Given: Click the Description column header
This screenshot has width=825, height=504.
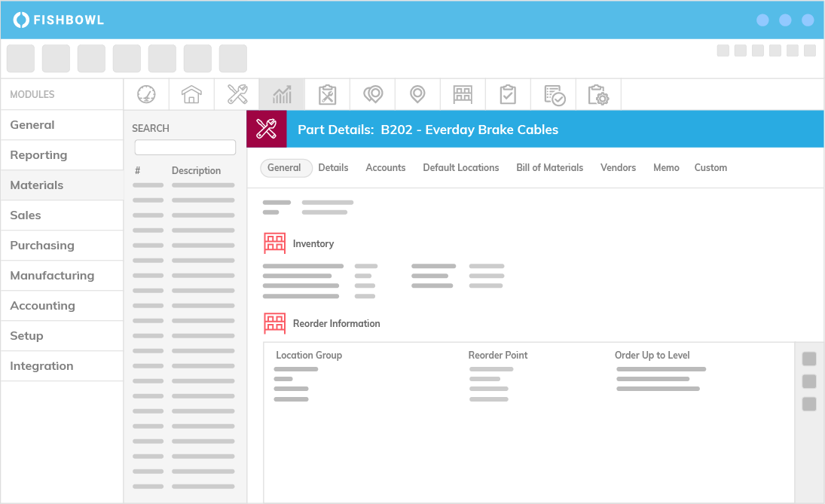Looking at the screenshot, I should 196,170.
